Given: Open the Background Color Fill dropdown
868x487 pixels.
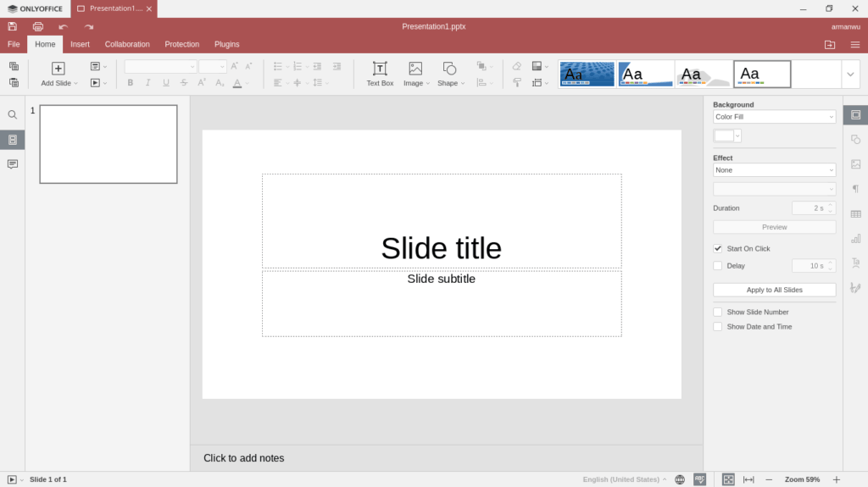Looking at the screenshot, I should [x=774, y=117].
